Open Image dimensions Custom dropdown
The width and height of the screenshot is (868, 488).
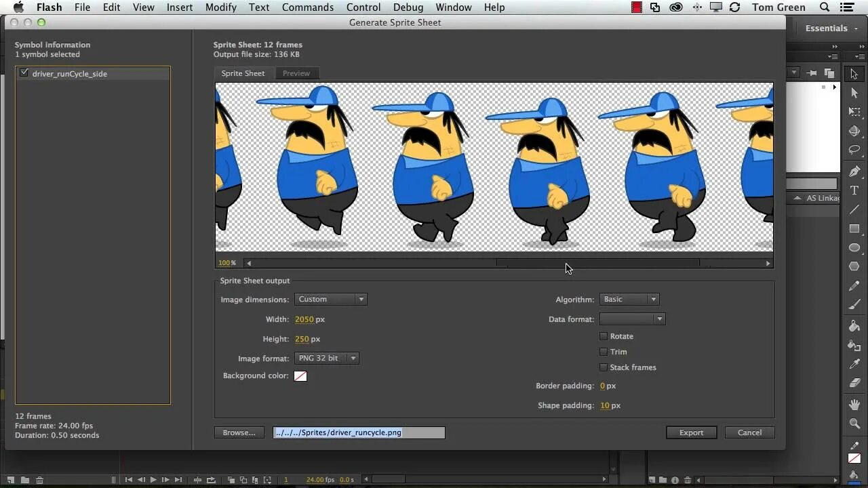tap(331, 299)
